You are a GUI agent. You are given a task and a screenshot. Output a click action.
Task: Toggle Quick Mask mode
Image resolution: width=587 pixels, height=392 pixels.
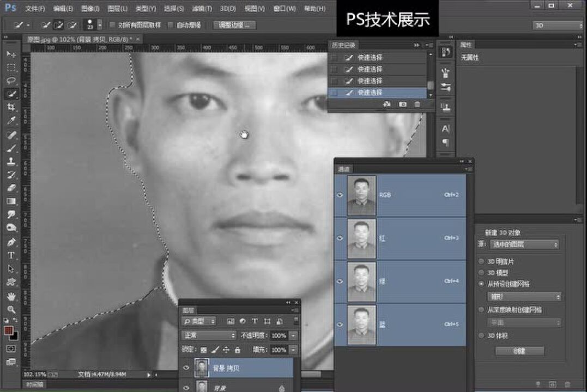11,348
